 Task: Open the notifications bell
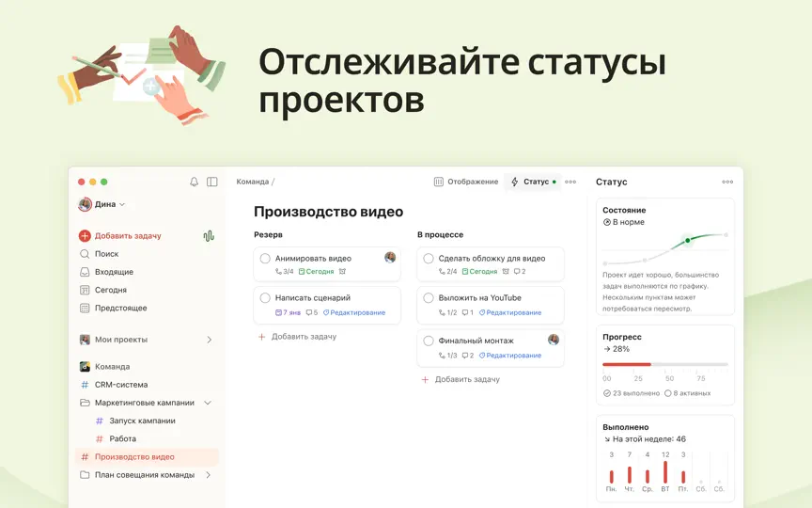click(194, 182)
